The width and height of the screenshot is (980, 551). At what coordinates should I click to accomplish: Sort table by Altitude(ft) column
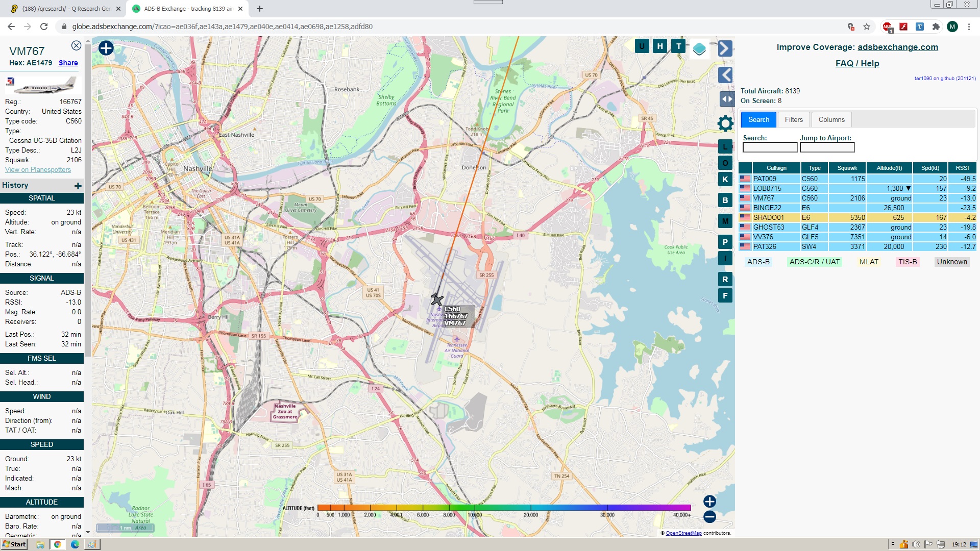click(889, 168)
